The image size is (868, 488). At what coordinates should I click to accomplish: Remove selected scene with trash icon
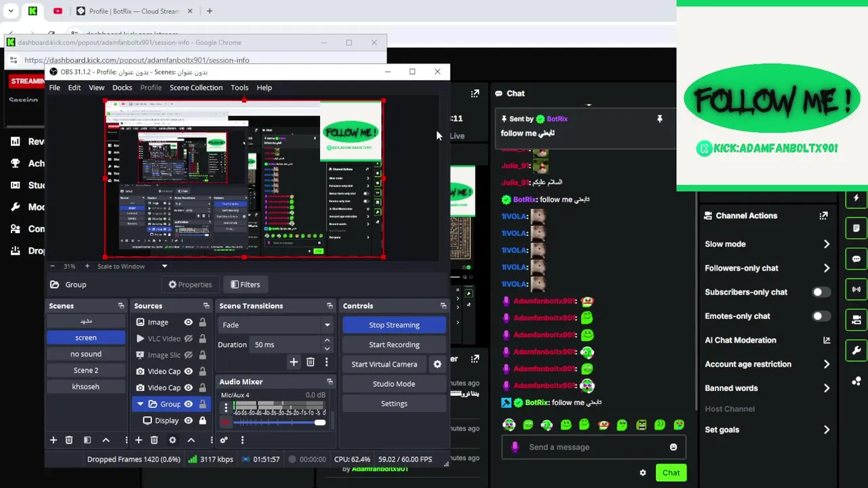point(68,440)
